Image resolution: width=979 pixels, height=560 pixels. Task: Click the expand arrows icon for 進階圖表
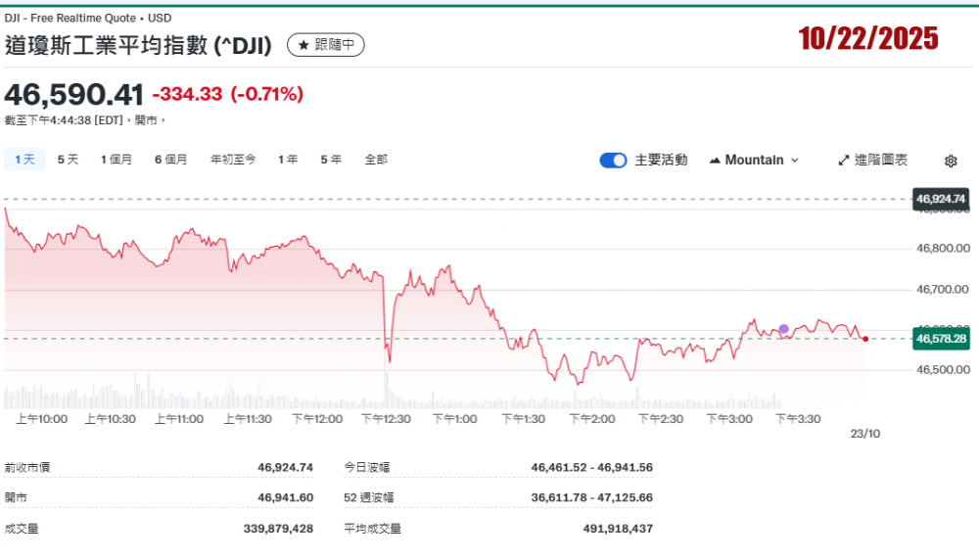(x=843, y=161)
